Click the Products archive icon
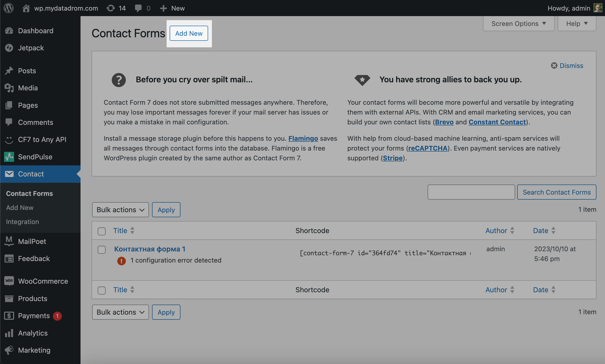This screenshot has height=364, width=605. [9, 299]
